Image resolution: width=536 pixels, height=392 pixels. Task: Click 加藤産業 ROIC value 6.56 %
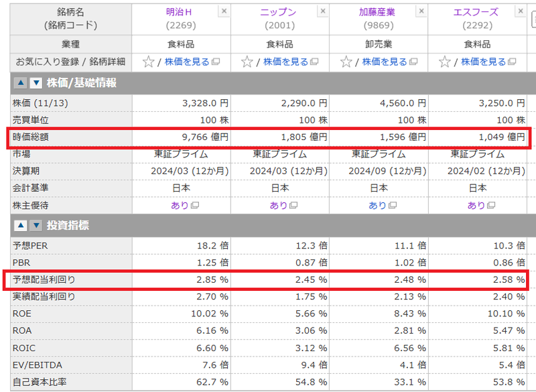[x=410, y=348]
